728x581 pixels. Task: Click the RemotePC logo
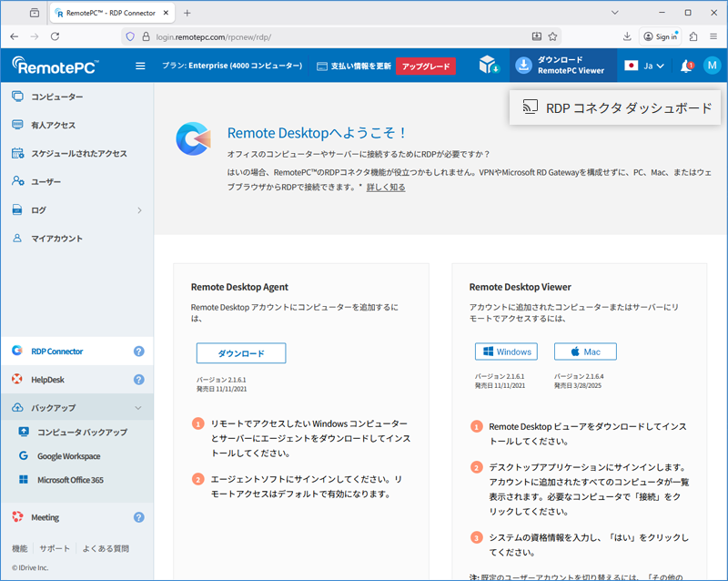[x=56, y=66]
